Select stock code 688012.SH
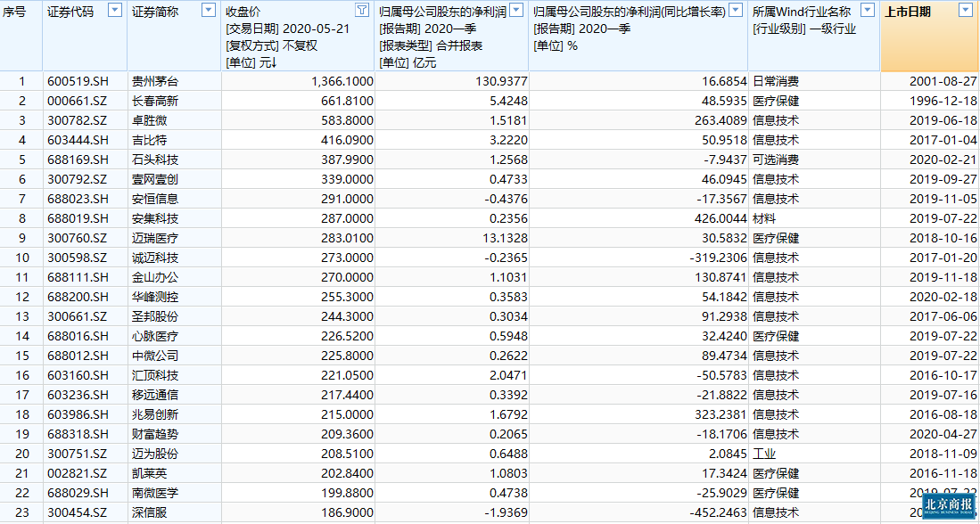Viewport: 980px width, 524px height. pyautogui.click(x=78, y=356)
